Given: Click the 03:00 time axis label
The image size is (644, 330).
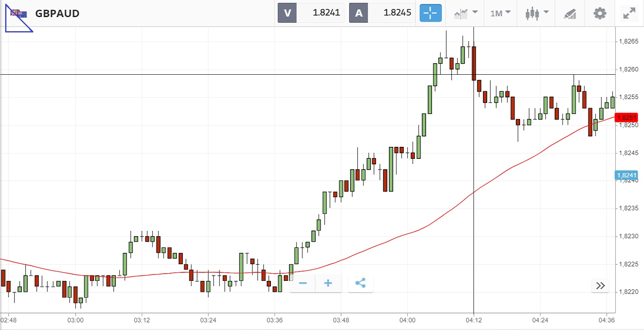Looking at the screenshot, I should pyautogui.click(x=75, y=319).
